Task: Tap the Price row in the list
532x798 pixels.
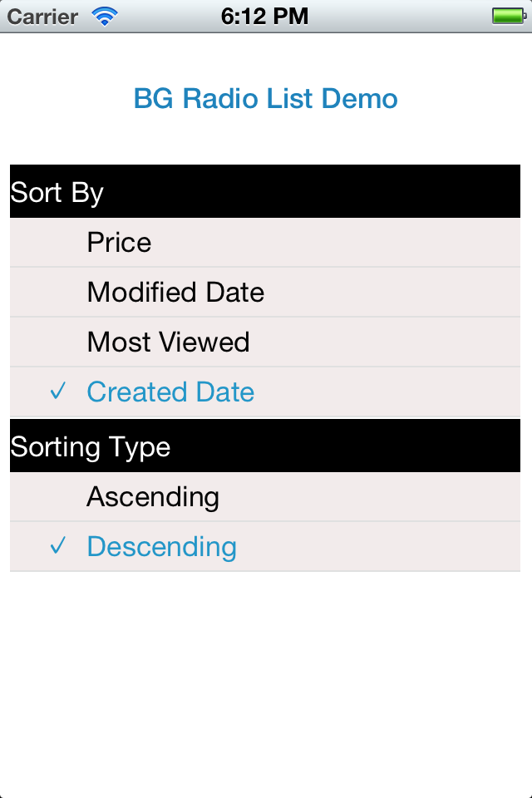Action: click(266, 242)
